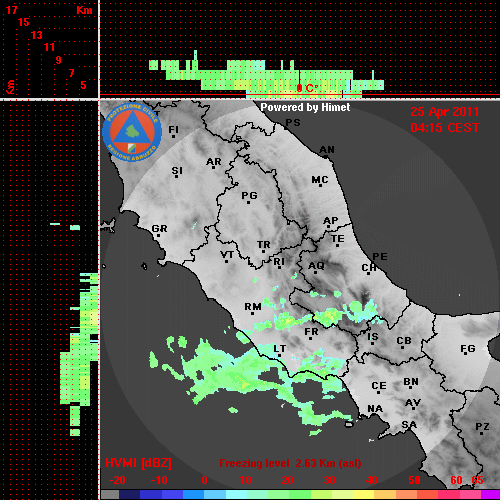
Task: Click the RM city marker for Rome
Action: pos(253,308)
